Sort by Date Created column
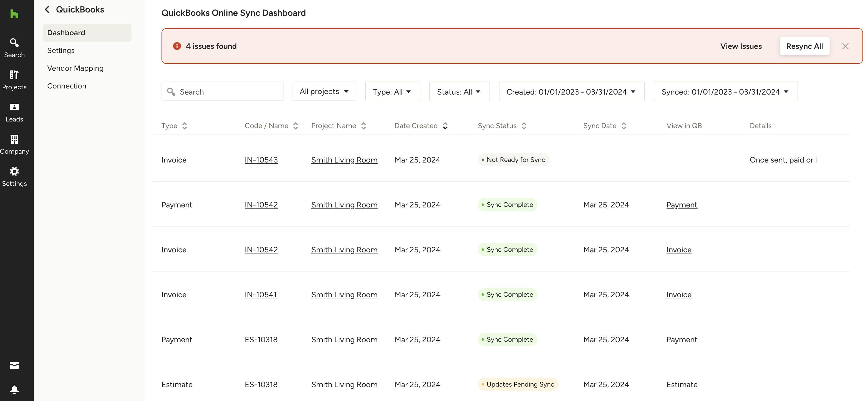868x401 pixels. (445, 126)
